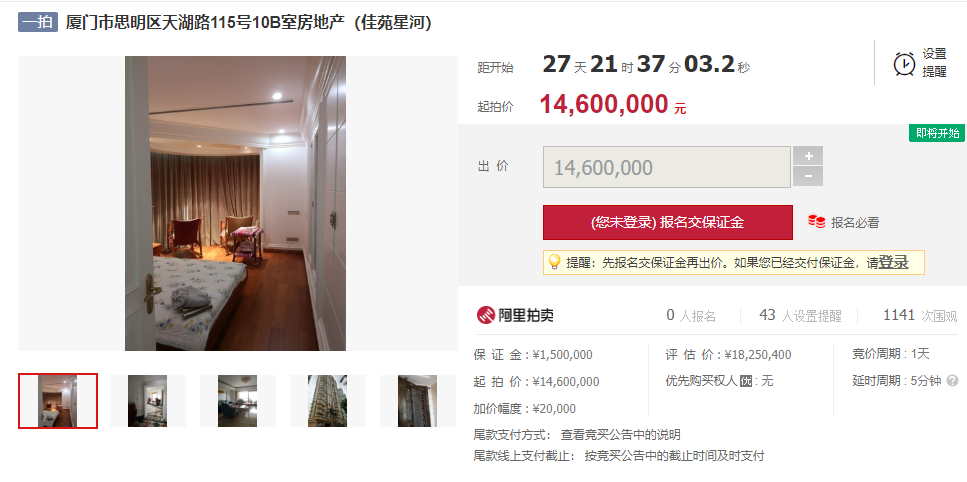Select the first bedroom thumbnail
This screenshot has height=482, width=967.
coord(58,401)
